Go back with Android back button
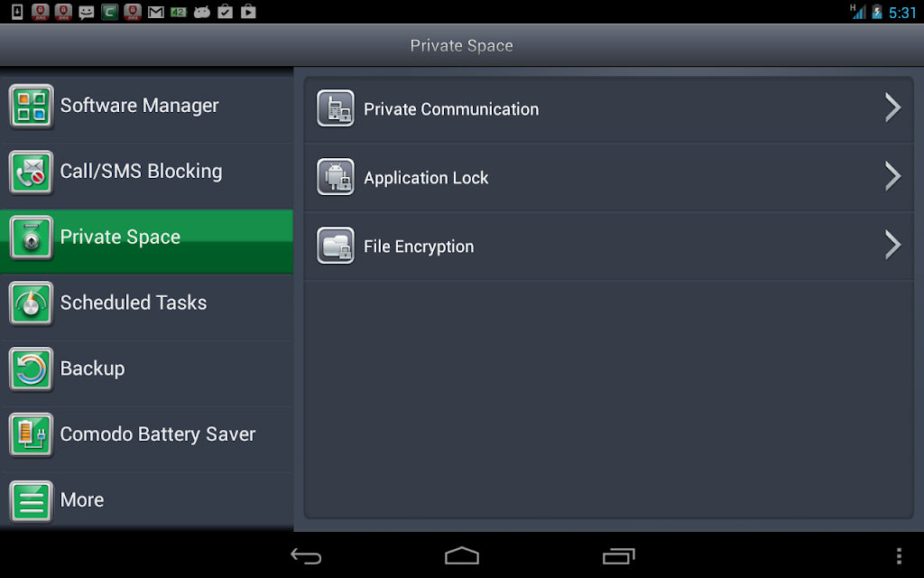Viewport: 924px width, 578px height. pyautogui.click(x=306, y=556)
